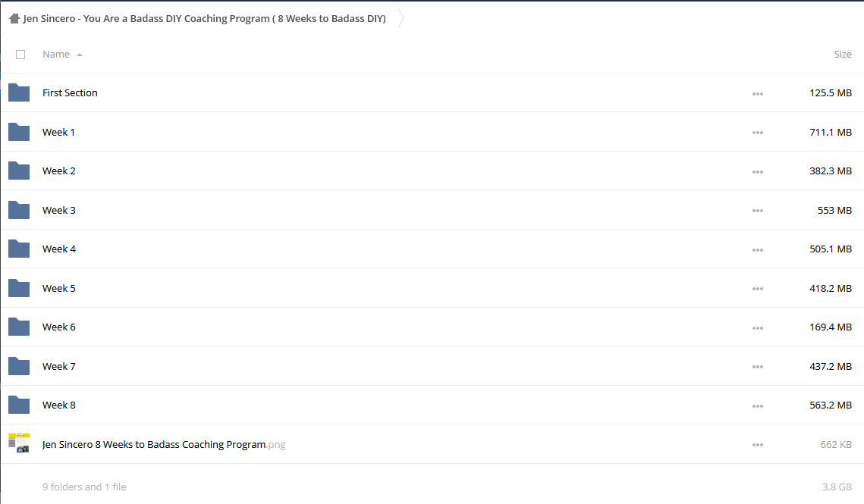Click the 382.3 MB size value
This screenshot has width=864, height=504.
(x=831, y=171)
